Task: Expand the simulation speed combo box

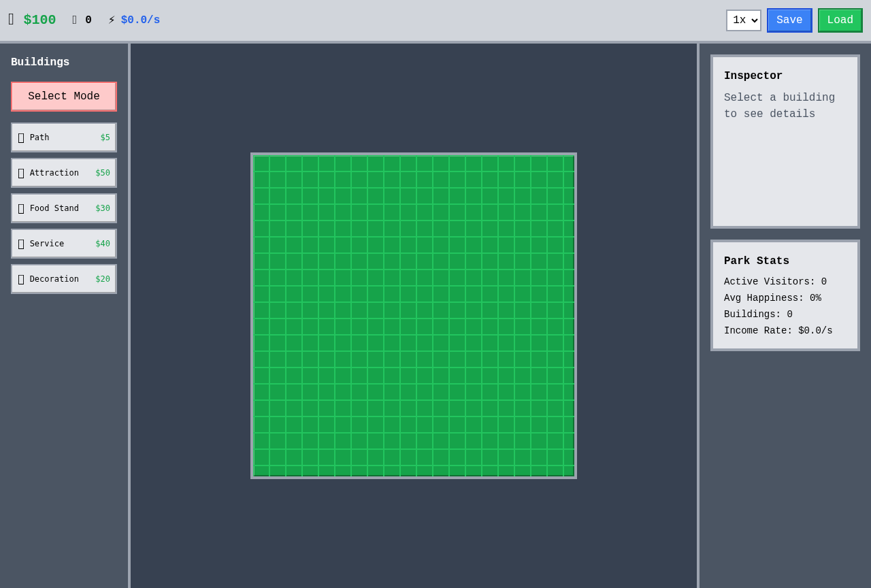Action: tap(743, 20)
